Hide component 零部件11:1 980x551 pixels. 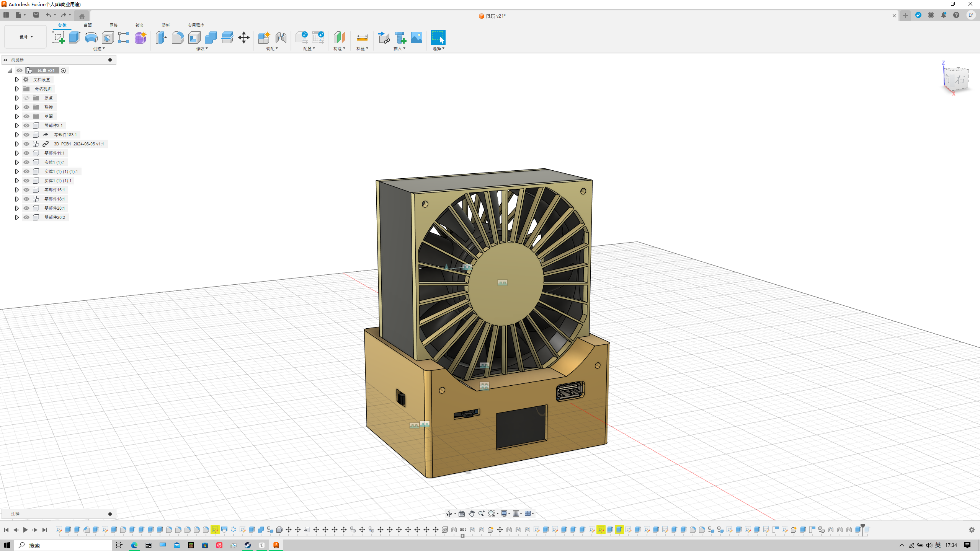coord(26,153)
